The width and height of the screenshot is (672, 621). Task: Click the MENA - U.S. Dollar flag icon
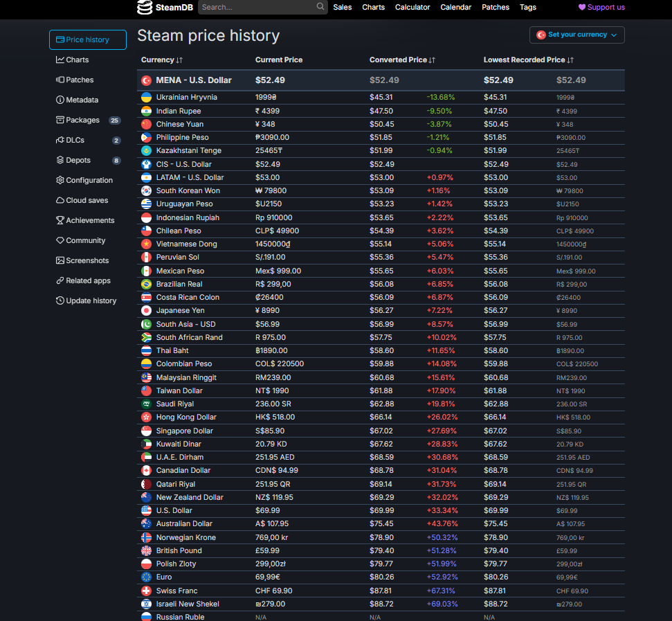coord(146,80)
